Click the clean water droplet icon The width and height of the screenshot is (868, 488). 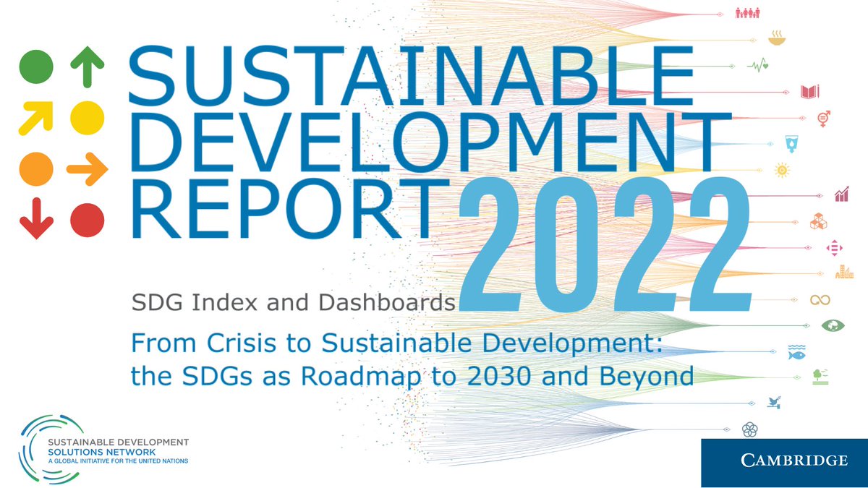[792, 144]
